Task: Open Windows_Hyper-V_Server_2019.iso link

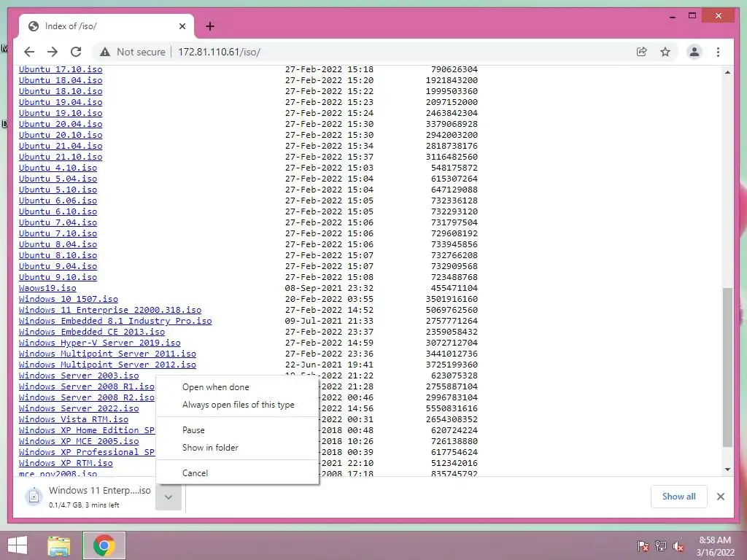Action: coord(99,343)
